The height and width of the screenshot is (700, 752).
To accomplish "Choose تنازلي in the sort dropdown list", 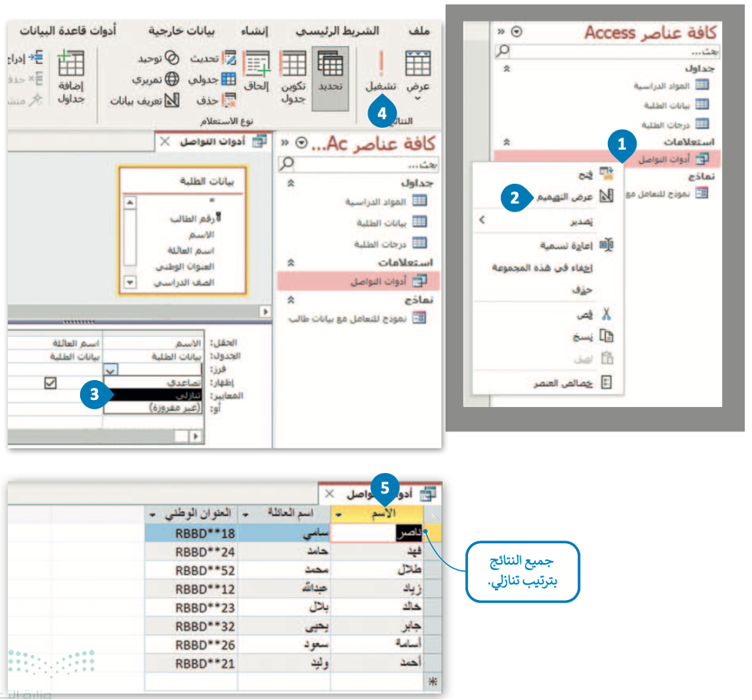I will pyautogui.click(x=153, y=395).
